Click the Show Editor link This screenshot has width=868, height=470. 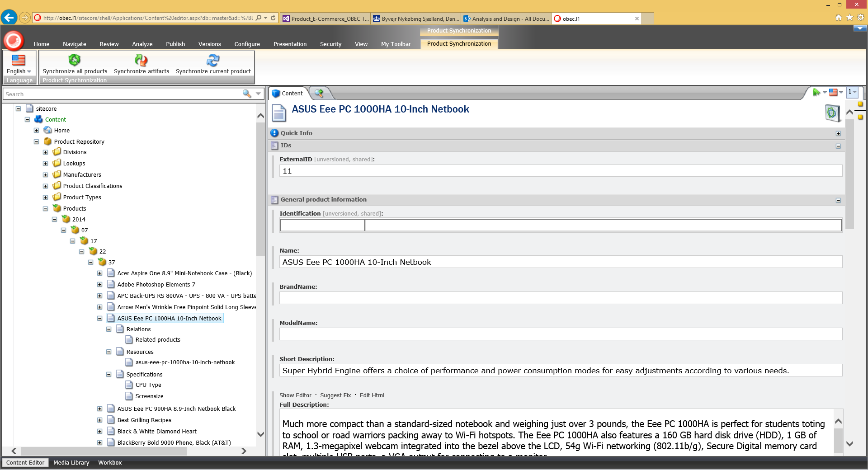295,395
